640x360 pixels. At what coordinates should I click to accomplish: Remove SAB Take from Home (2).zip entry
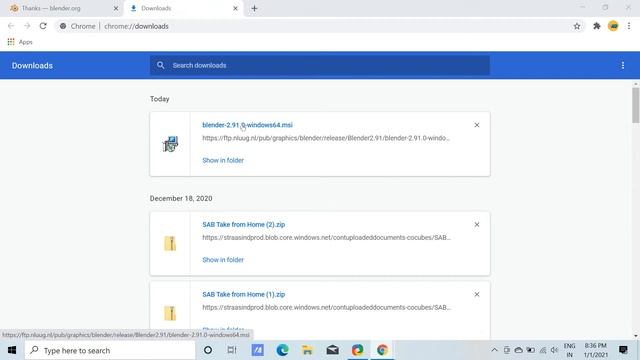477,224
